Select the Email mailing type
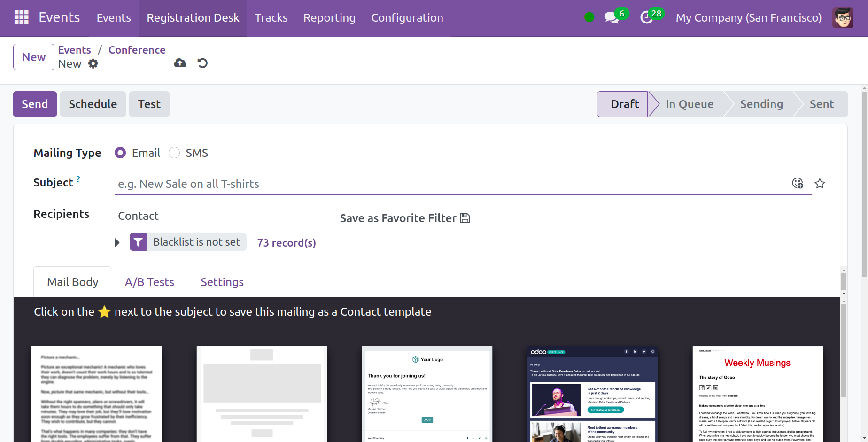The height and width of the screenshot is (442, 868). tap(120, 153)
